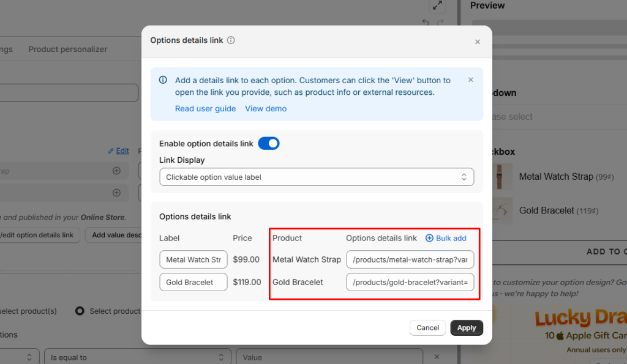627x364 pixels.
Task: Click the fullscreen expand arrows icon
Action: (x=437, y=6)
